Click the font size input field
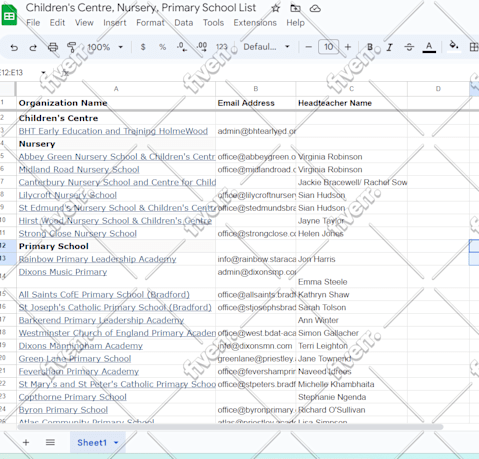Viewport: 479px width, 459px height. click(328, 47)
